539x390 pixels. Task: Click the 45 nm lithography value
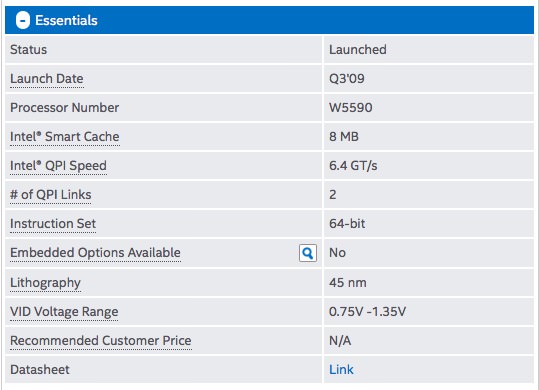[348, 283]
